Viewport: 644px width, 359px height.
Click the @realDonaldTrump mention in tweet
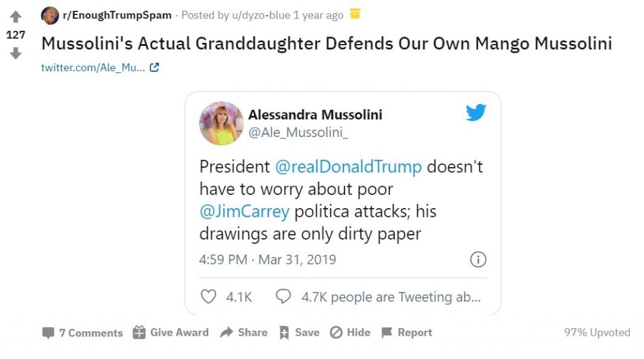pyautogui.click(x=348, y=167)
